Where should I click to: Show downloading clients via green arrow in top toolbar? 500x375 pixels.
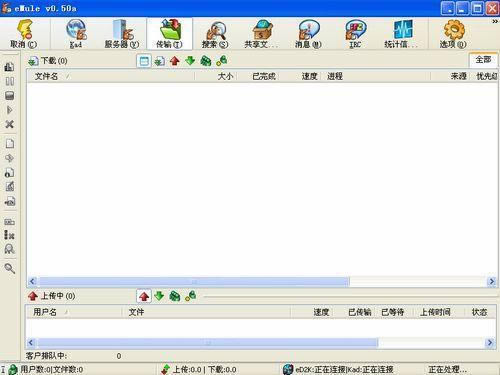pyautogui.click(x=190, y=61)
